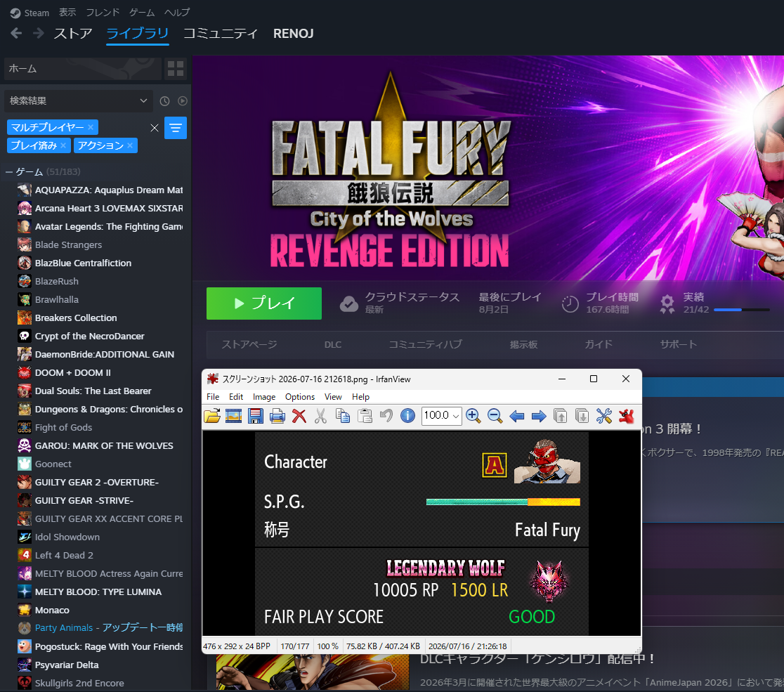The height and width of the screenshot is (692, 784).
Task: Switch the library to grid view icon
Action: 176,69
